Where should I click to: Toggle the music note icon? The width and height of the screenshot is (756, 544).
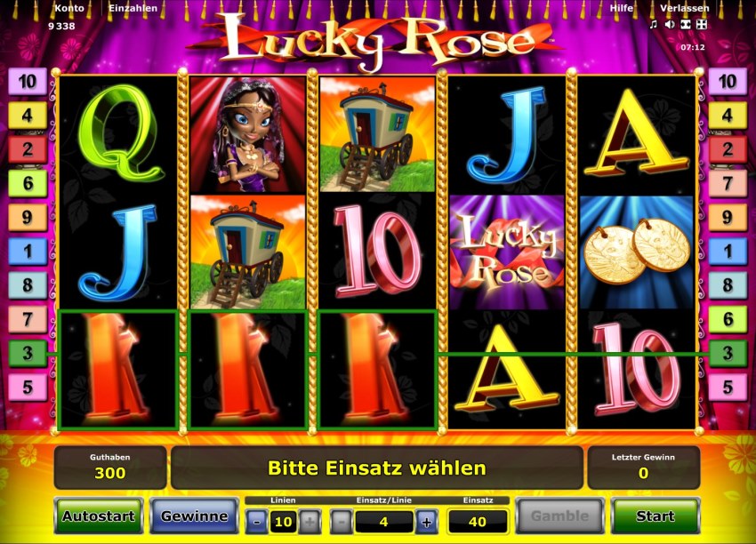coord(654,24)
